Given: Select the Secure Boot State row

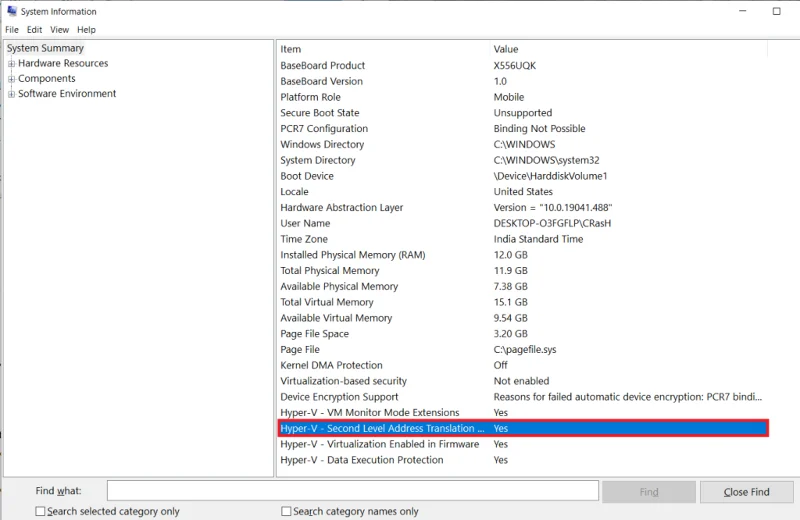Looking at the screenshot, I should pos(523,113).
